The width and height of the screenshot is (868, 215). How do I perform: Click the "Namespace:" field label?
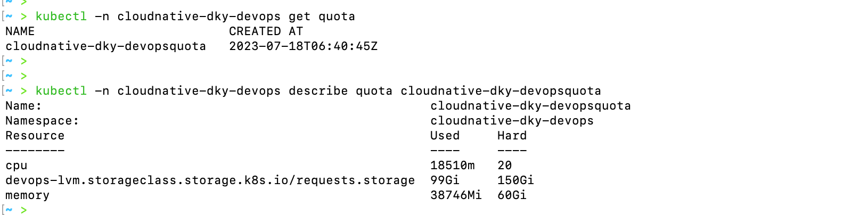click(42, 121)
